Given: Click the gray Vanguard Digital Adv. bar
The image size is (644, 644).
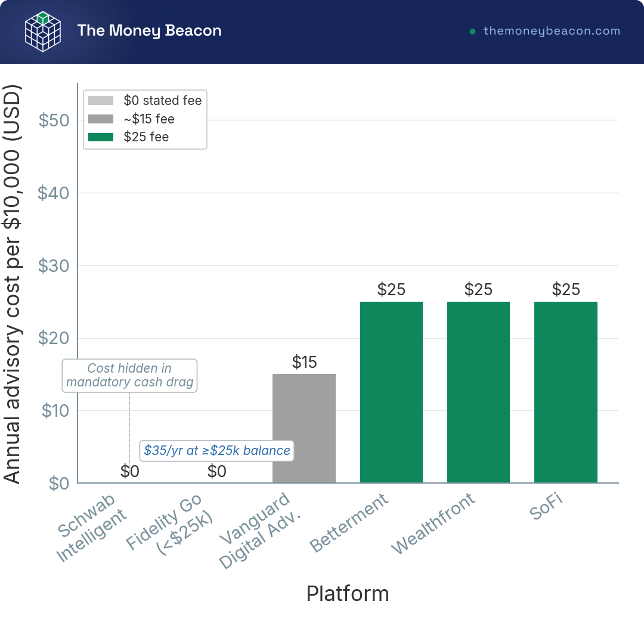Looking at the screenshot, I should [304, 428].
